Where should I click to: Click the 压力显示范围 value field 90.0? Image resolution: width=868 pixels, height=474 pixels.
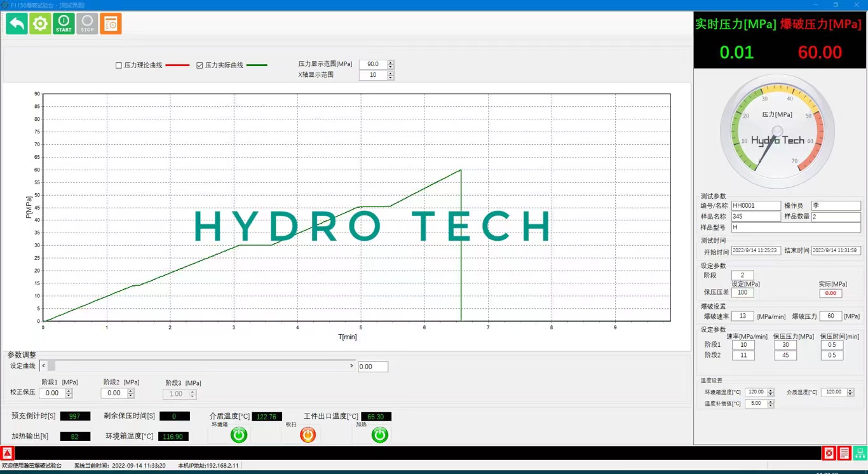[373, 64]
